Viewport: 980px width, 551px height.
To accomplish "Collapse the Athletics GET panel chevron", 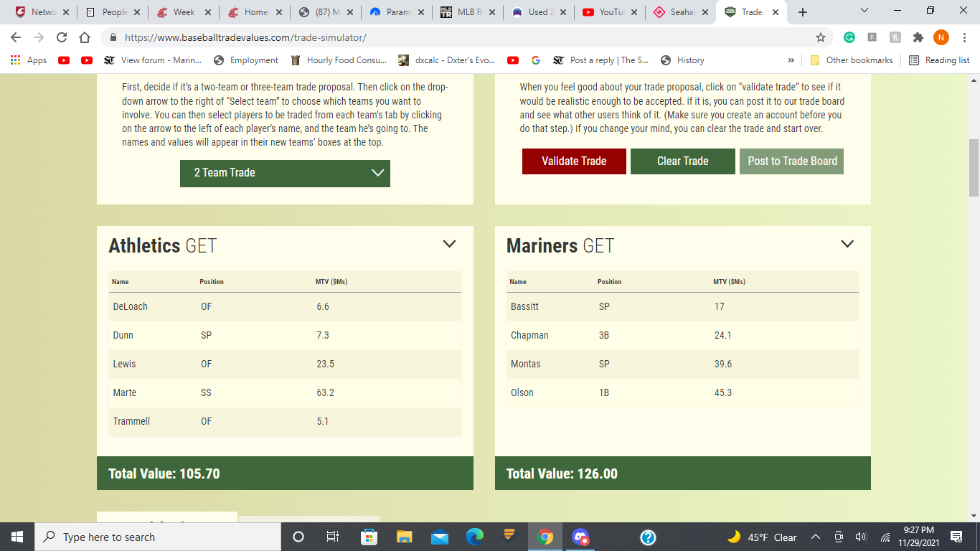I will [449, 244].
